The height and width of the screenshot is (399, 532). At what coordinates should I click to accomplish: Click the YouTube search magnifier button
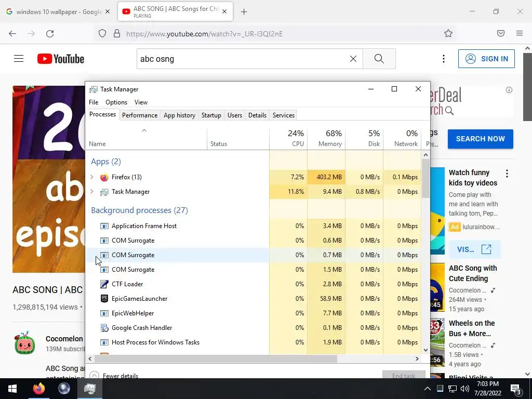tap(379, 59)
